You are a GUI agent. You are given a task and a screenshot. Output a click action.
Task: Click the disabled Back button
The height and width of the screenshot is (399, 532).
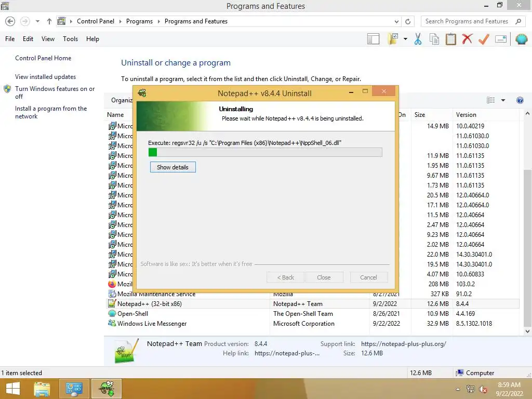click(285, 277)
